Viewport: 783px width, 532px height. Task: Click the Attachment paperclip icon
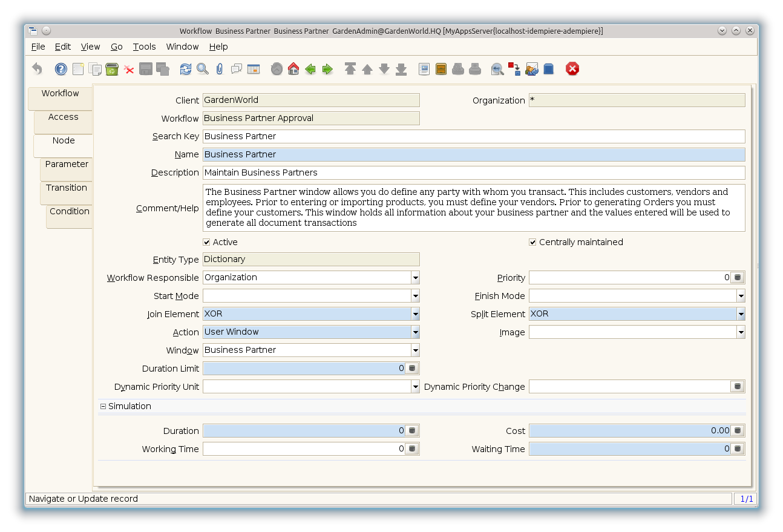pyautogui.click(x=220, y=69)
